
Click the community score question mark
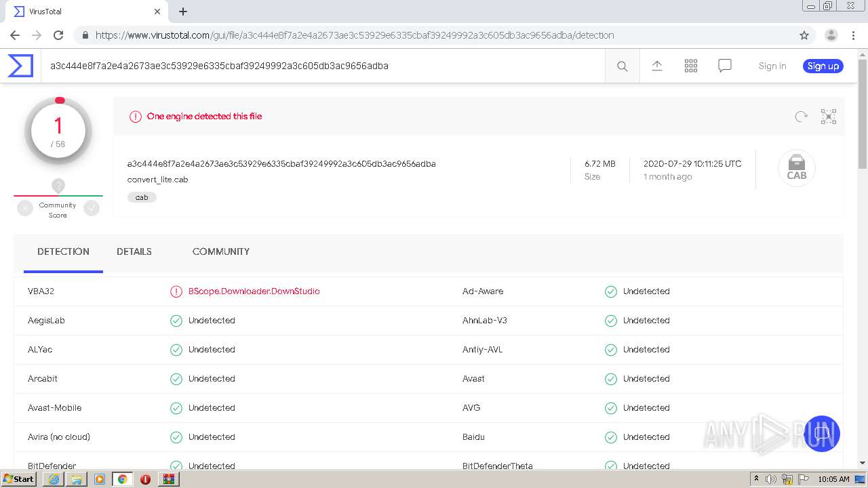(58, 186)
